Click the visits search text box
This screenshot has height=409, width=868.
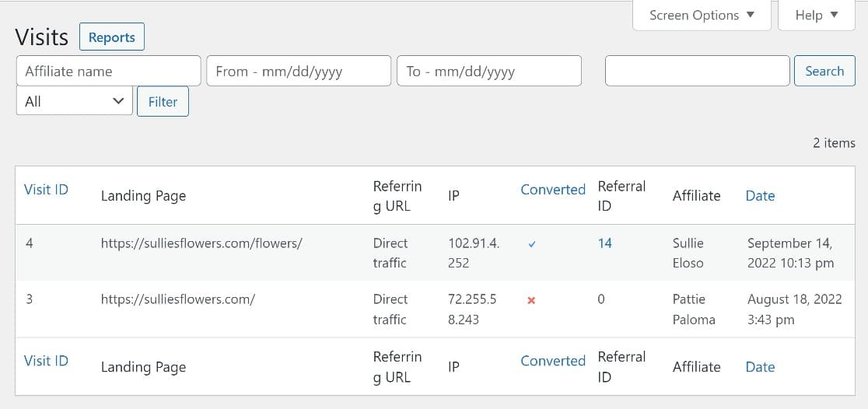pyautogui.click(x=697, y=71)
